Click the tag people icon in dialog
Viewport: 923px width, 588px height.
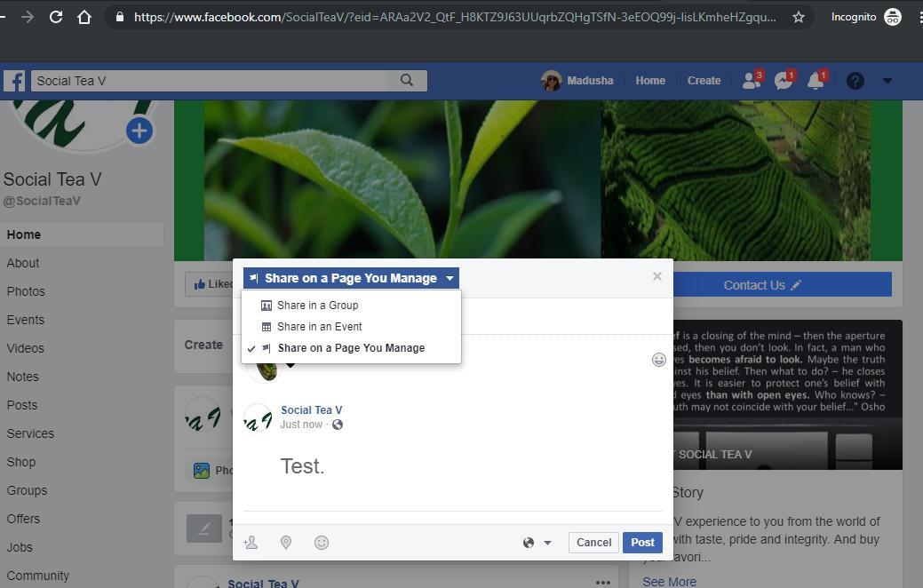point(251,542)
